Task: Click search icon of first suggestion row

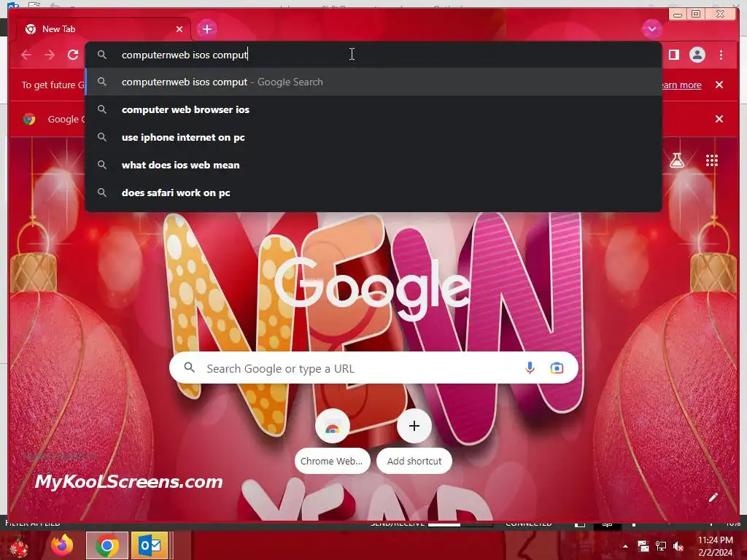Action: [102, 82]
